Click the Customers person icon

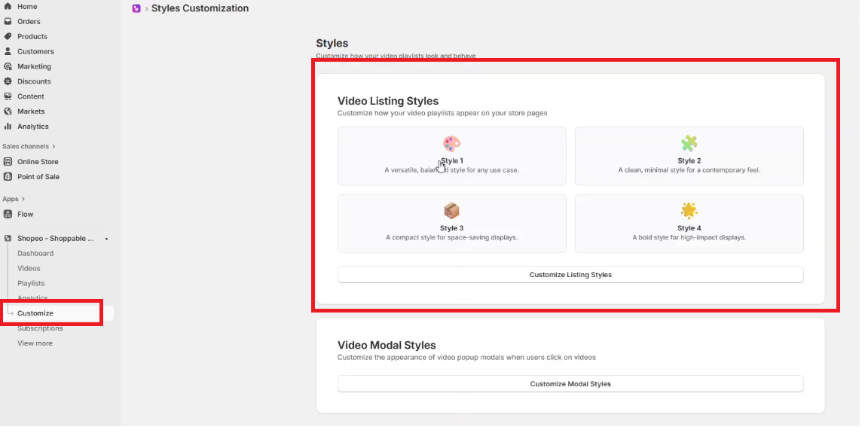point(8,52)
